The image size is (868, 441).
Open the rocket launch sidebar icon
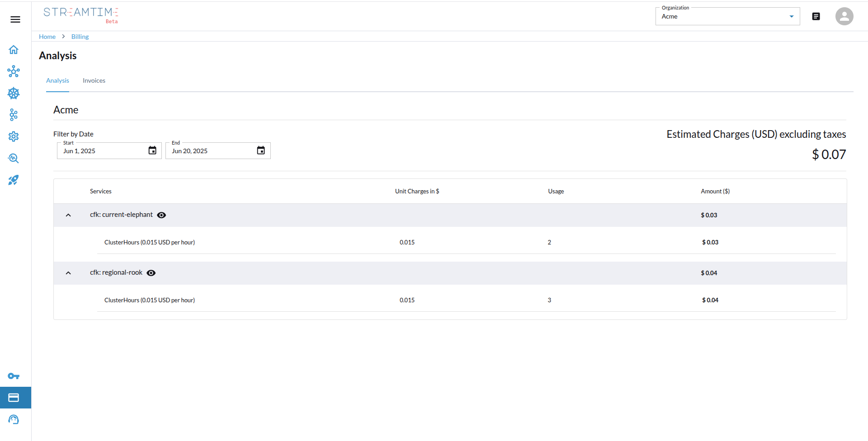(14, 180)
